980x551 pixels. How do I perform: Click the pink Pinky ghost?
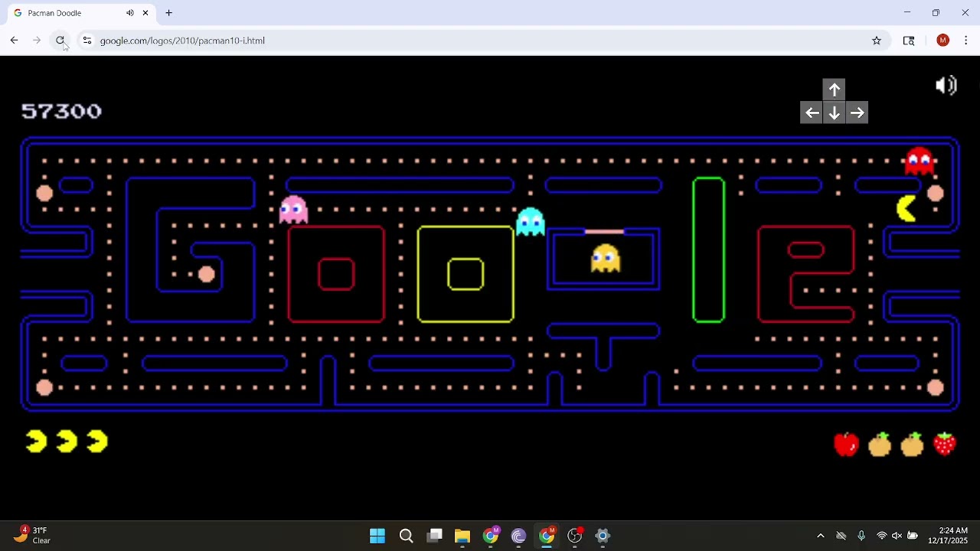pyautogui.click(x=294, y=209)
